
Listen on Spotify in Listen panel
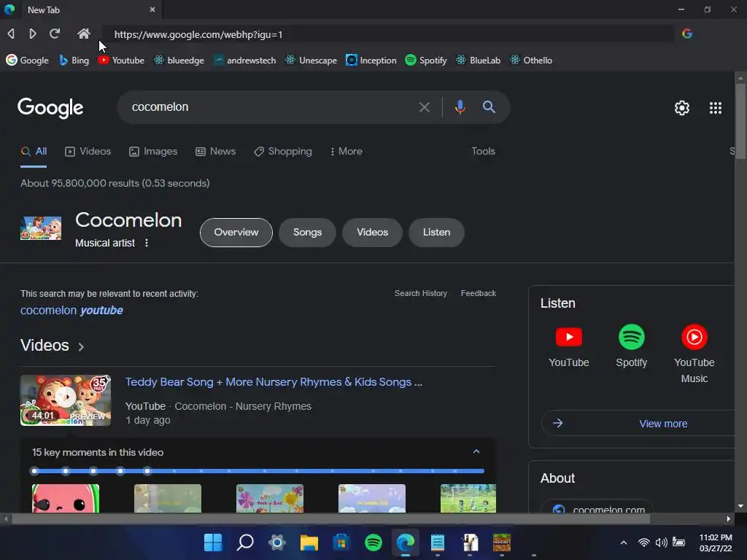[x=631, y=347]
